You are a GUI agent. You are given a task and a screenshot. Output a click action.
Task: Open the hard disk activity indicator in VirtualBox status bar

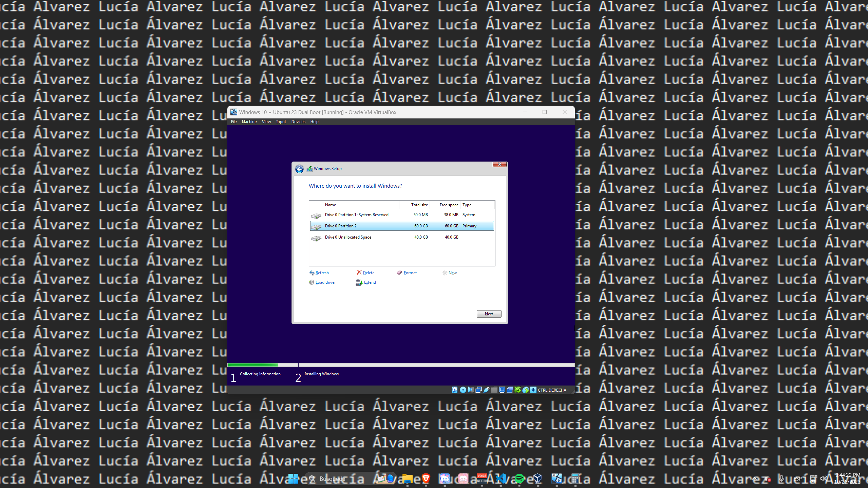[455, 390]
